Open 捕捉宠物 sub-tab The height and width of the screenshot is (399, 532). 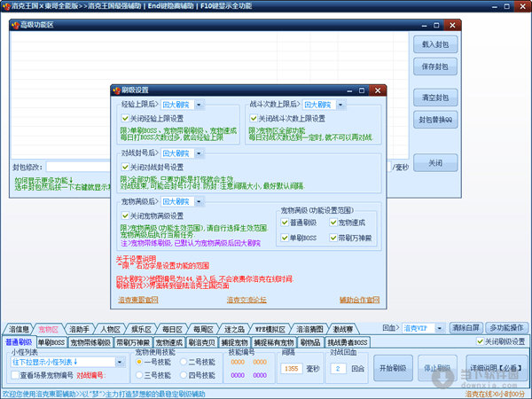234,342
